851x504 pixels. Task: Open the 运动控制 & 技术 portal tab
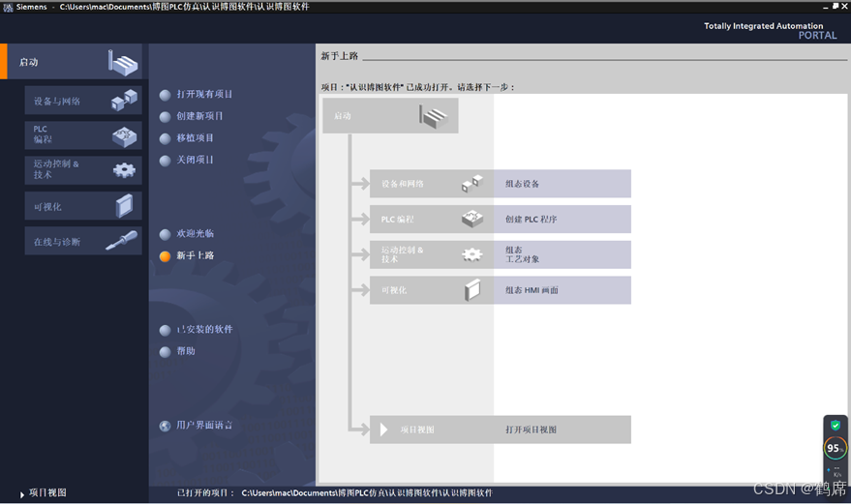(83, 170)
